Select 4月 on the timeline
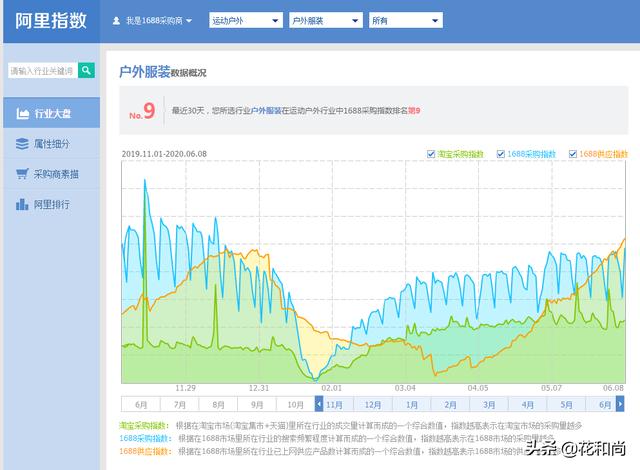The width and height of the screenshot is (640, 470). click(527, 404)
